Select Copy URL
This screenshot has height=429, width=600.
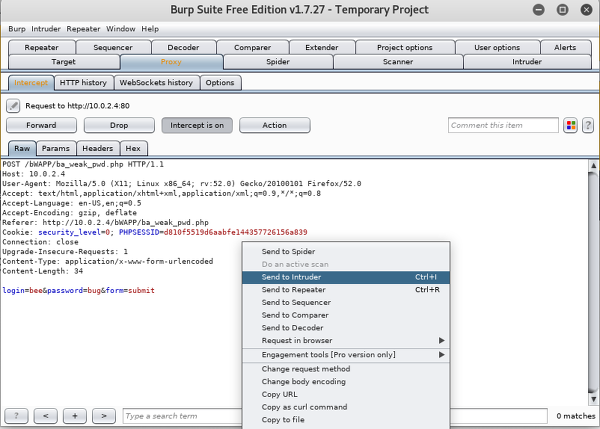346,394
